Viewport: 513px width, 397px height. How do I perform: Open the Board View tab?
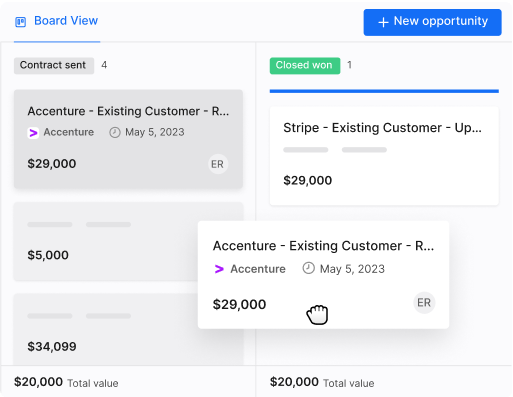(57, 21)
